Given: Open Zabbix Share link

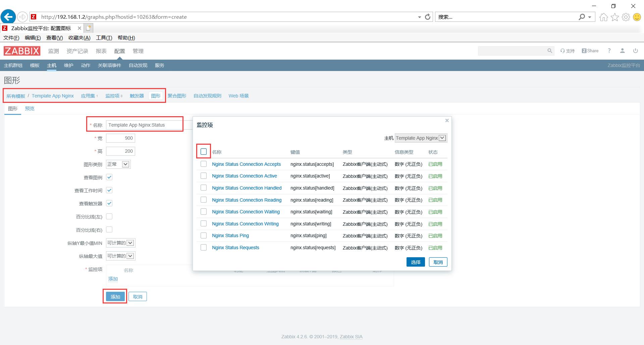Looking at the screenshot, I should tap(590, 51).
